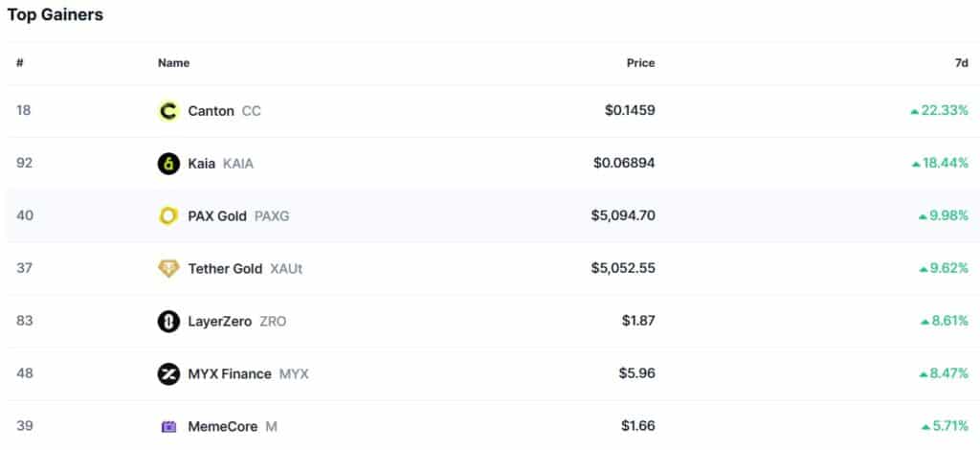The image size is (980, 450).
Task: Click the Tether Gold diamond icon
Action: tap(168, 269)
